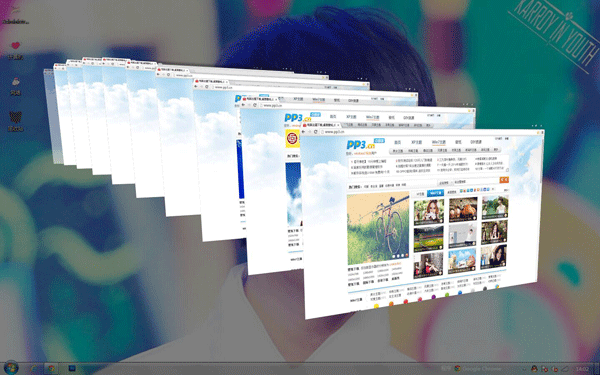Screen dimensions: 600x375
Task: Click the penguin QQ tray icon
Action: click(x=534, y=369)
